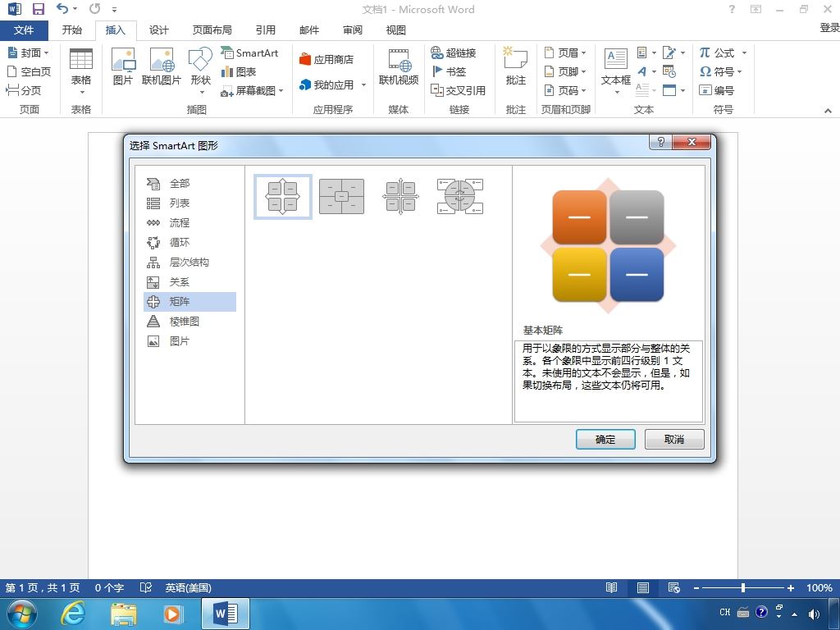Insert a bookmark with 书签

[x=449, y=71]
